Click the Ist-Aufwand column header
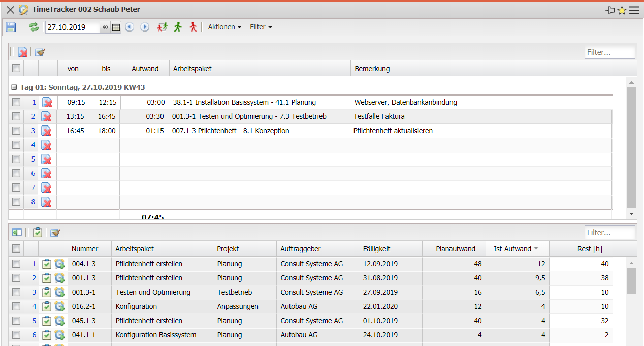 click(x=512, y=249)
